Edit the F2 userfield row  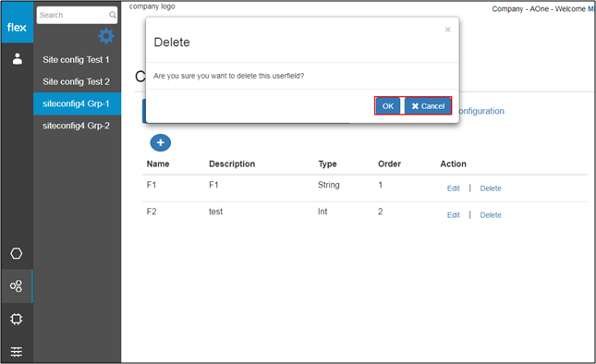pos(454,215)
